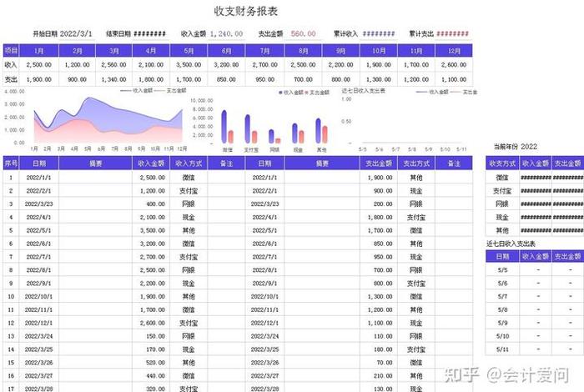Click the 微信 row in 收支方式 summary table
584x392 pixels.
535,178
